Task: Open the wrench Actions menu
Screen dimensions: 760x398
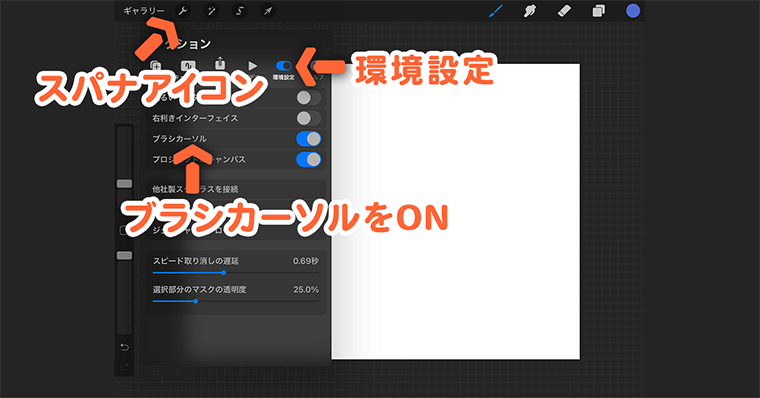Action: [183, 11]
